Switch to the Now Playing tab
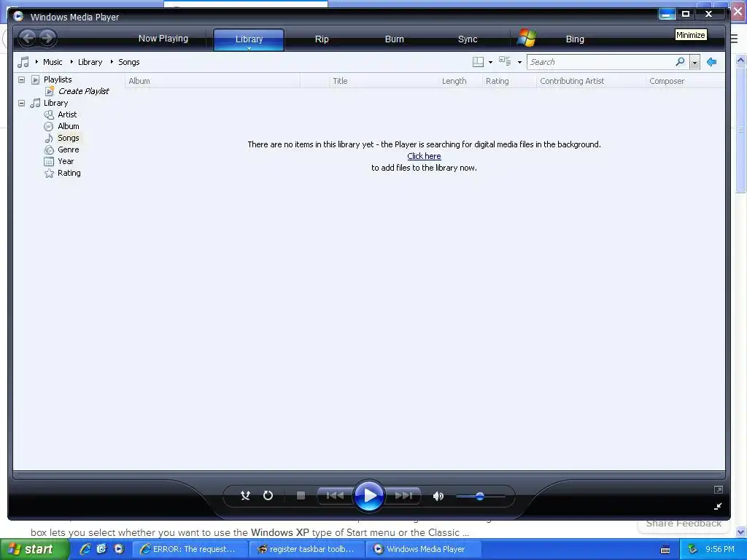The image size is (747, 560). click(x=163, y=39)
